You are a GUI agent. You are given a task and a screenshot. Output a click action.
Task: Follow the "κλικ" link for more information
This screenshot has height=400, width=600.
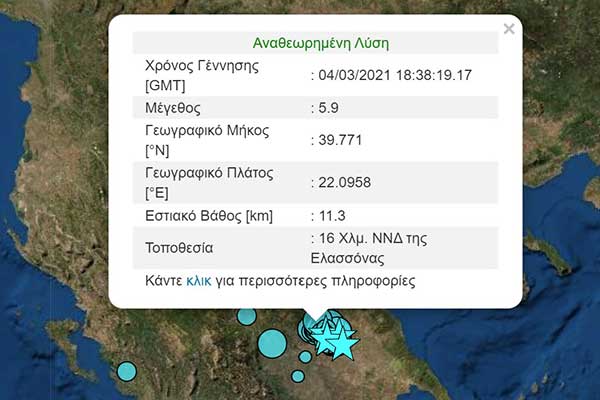[199, 281]
